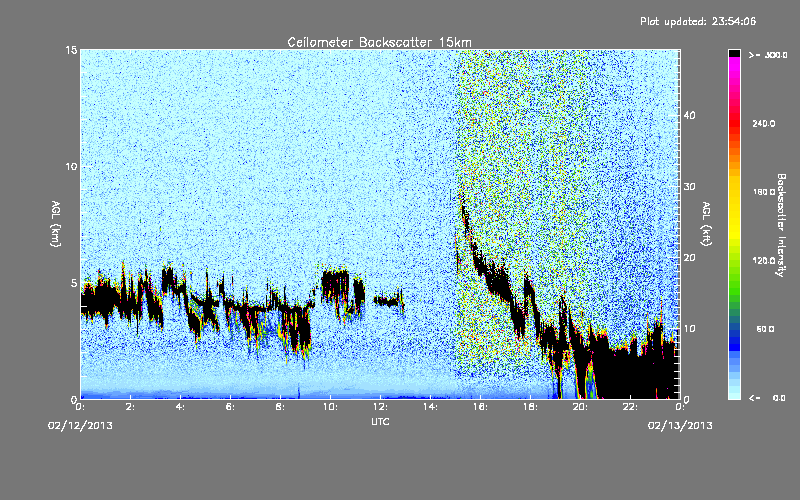Click the 20 kft tick label
Image resolution: width=800 pixels, height=500 pixels.
pos(689,258)
